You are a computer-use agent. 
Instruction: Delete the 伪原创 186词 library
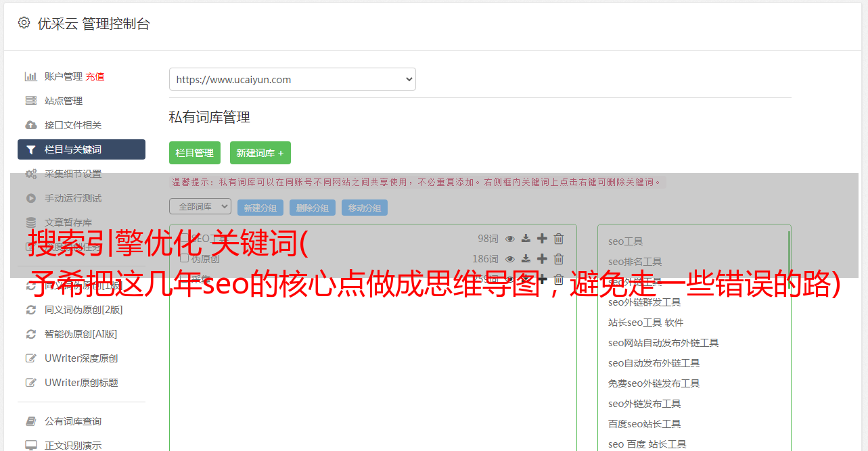pos(559,259)
